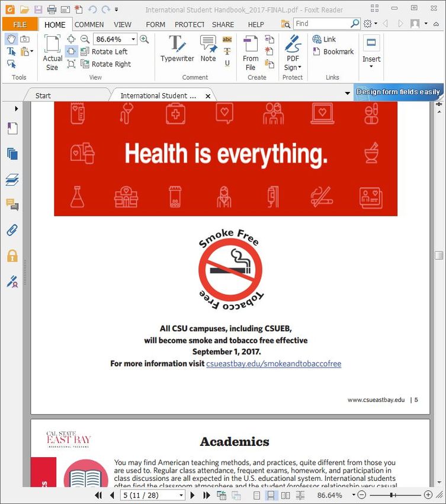Go to next page in status bar
This screenshot has width=446, height=504.
coord(192,495)
